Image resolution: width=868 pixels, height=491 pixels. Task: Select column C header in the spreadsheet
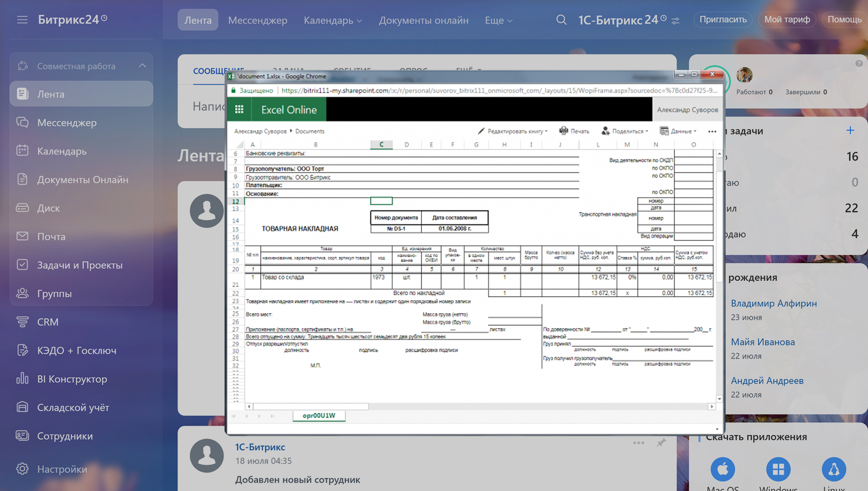[381, 144]
